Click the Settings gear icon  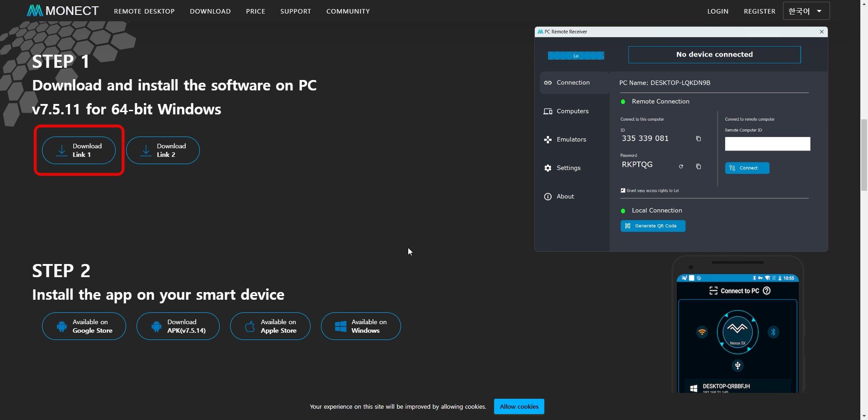(548, 168)
